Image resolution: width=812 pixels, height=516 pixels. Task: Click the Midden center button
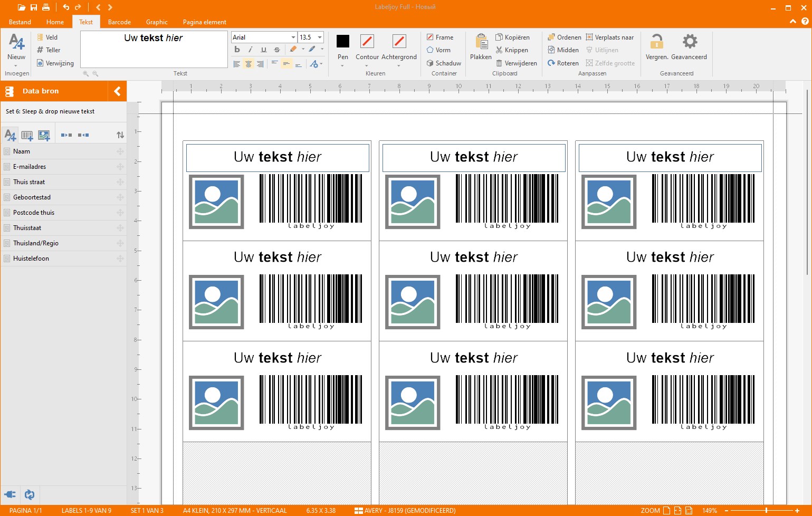pos(563,50)
